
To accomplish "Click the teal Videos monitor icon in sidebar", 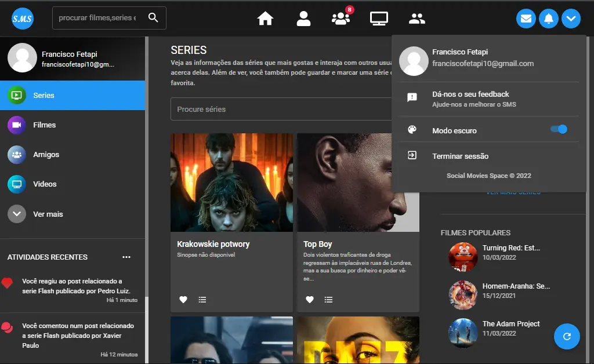I will click(x=17, y=184).
